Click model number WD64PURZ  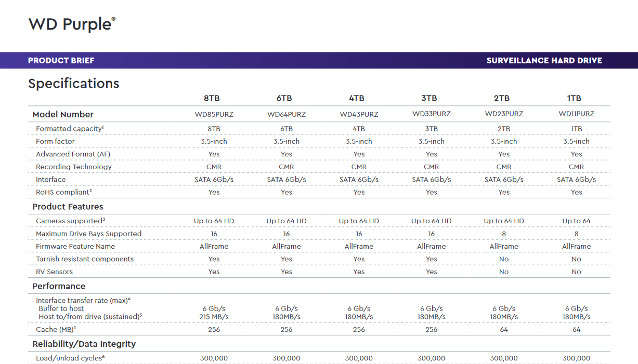click(287, 114)
